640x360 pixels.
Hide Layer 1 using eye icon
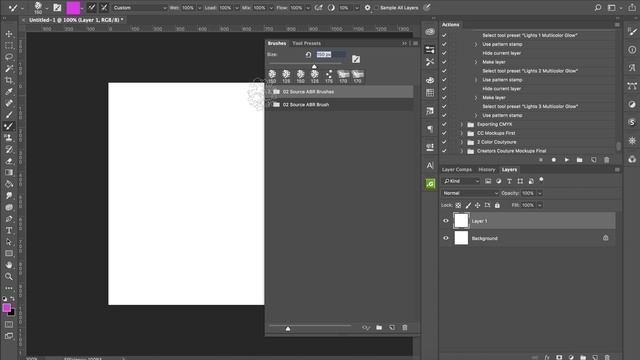[x=446, y=221]
